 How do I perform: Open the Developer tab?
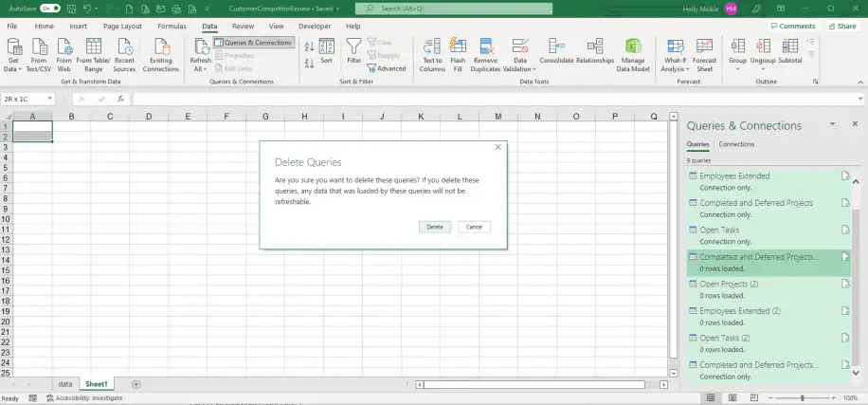point(315,26)
